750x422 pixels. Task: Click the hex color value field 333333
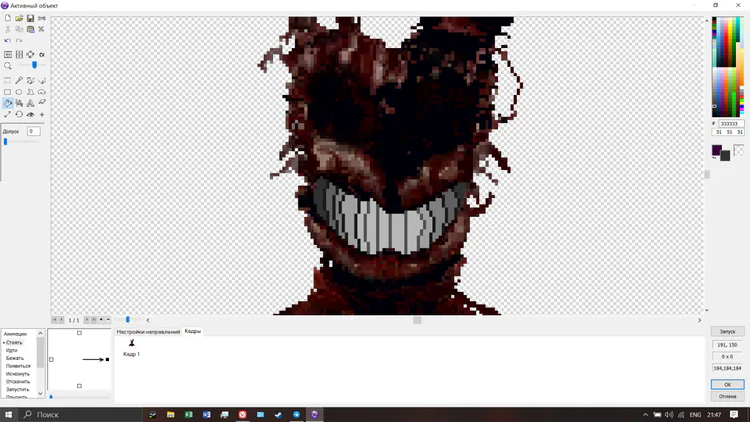click(731, 123)
